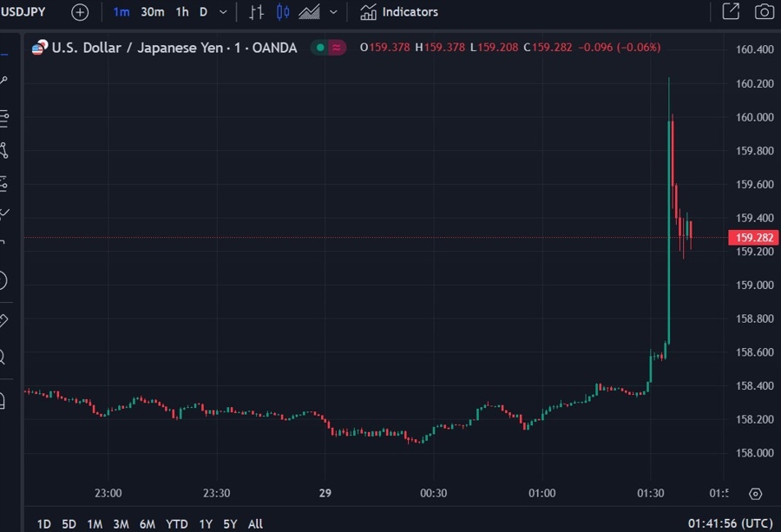
Task: Set date range to 5D
Action: (69, 524)
